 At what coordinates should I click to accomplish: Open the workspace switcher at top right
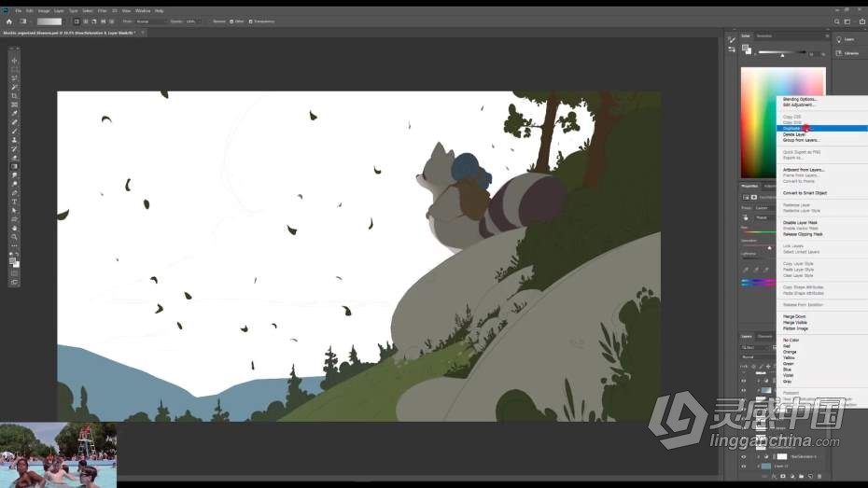[847, 21]
